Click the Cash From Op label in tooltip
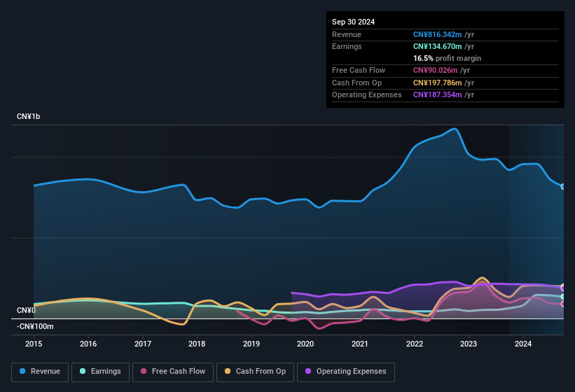 click(356, 83)
